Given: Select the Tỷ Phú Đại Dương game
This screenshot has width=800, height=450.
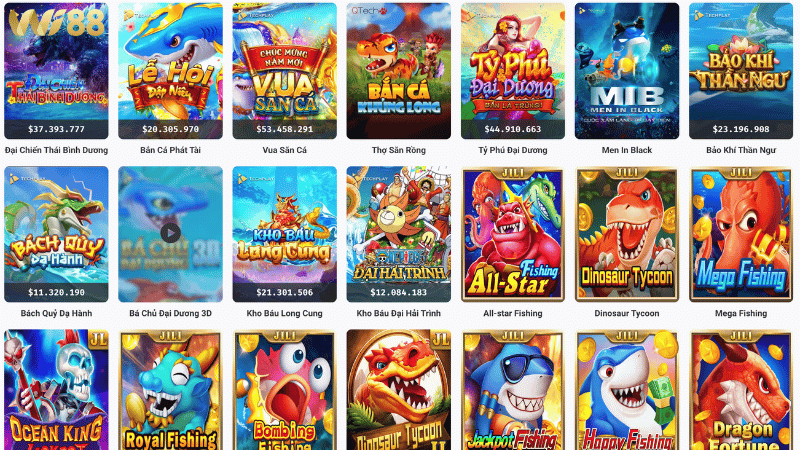Looking at the screenshot, I should pyautogui.click(x=513, y=71).
